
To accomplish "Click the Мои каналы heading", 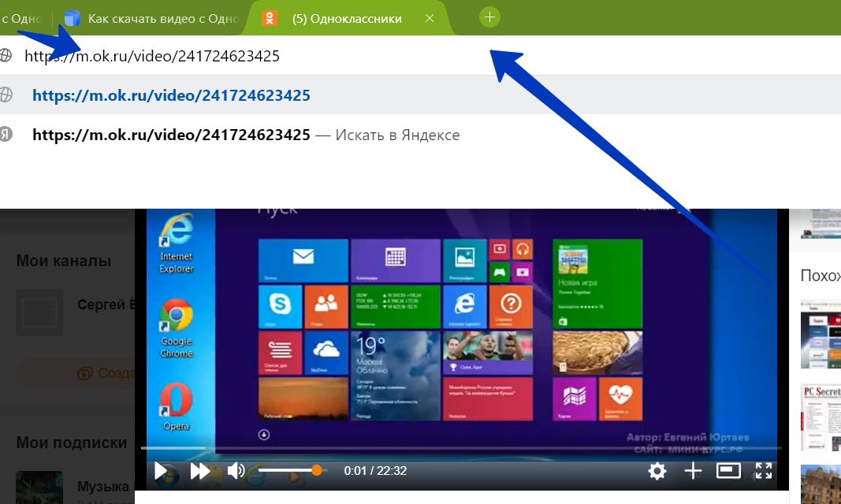I will [x=63, y=261].
